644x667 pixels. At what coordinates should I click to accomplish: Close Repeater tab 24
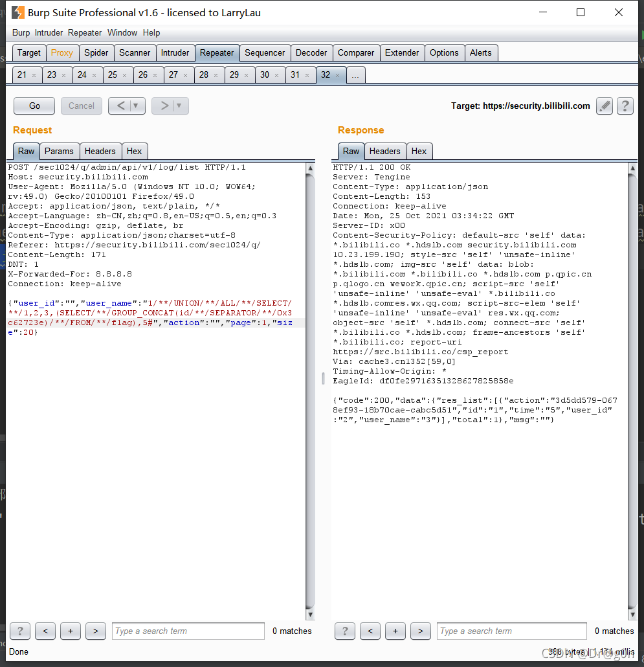[x=94, y=75]
